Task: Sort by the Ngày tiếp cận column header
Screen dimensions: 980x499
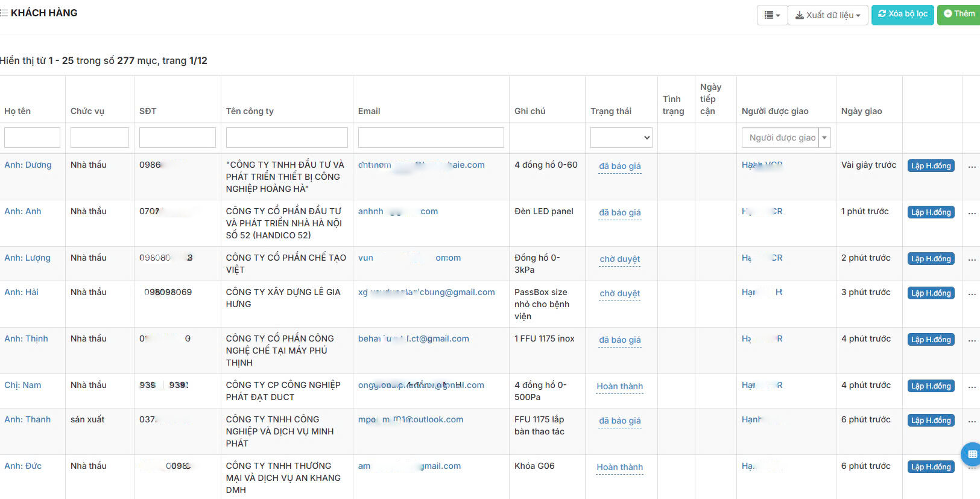Action: coord(710,99)
